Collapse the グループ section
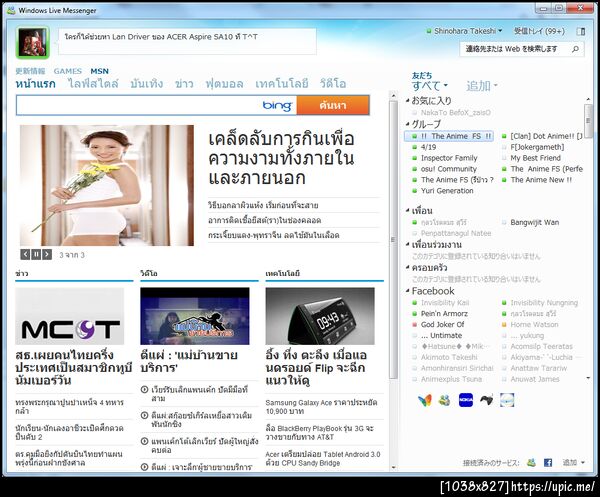 [x=408, y=124]
